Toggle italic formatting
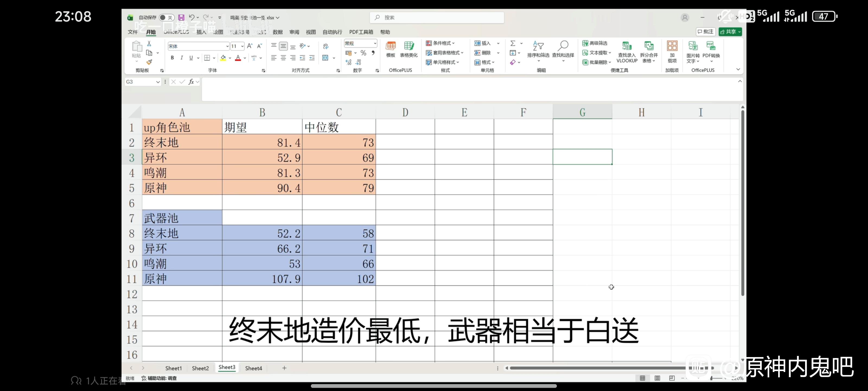This screenshot has height=391, width=868. [182, 58]
